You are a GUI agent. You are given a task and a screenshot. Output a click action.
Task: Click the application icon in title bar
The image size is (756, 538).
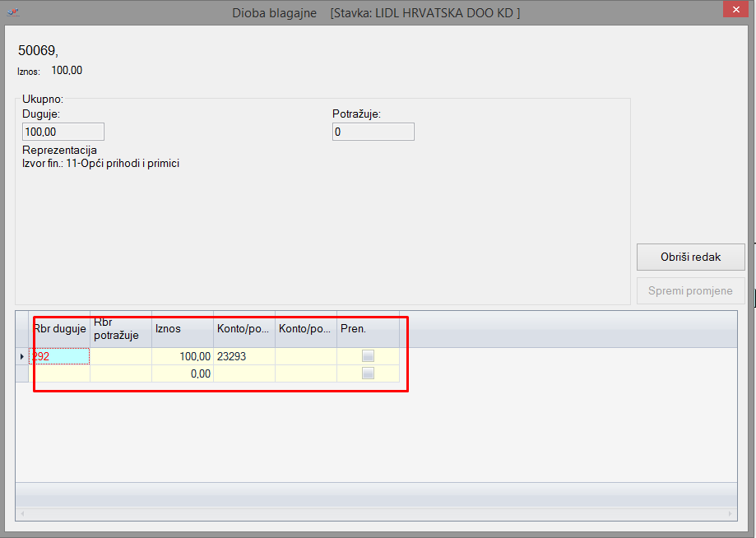(x=12, y=13)
